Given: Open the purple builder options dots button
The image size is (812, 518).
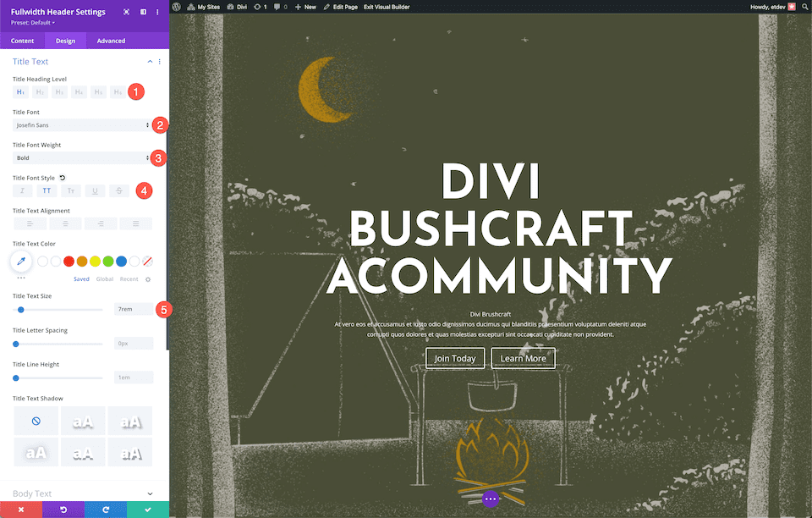Looking at the screenshot, I should tap(491, 499).
